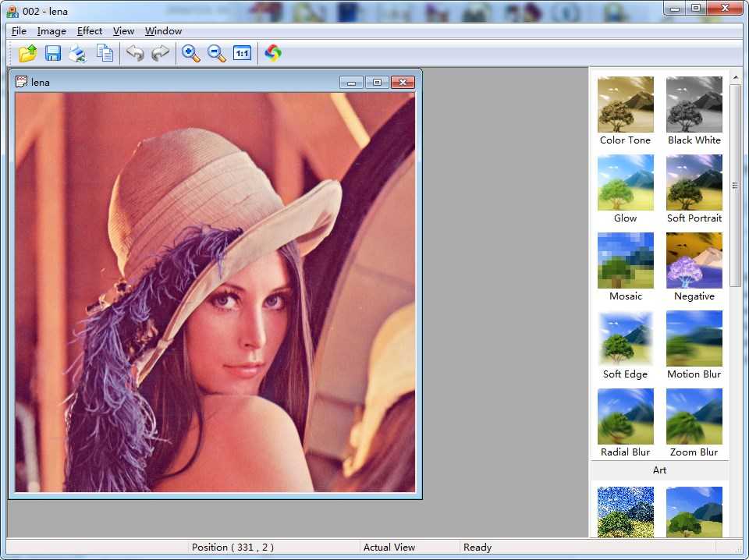Click the effects panel scrollbar thumb
The width and height of the screenshot is (749, 560).
[x=735, y=186]
